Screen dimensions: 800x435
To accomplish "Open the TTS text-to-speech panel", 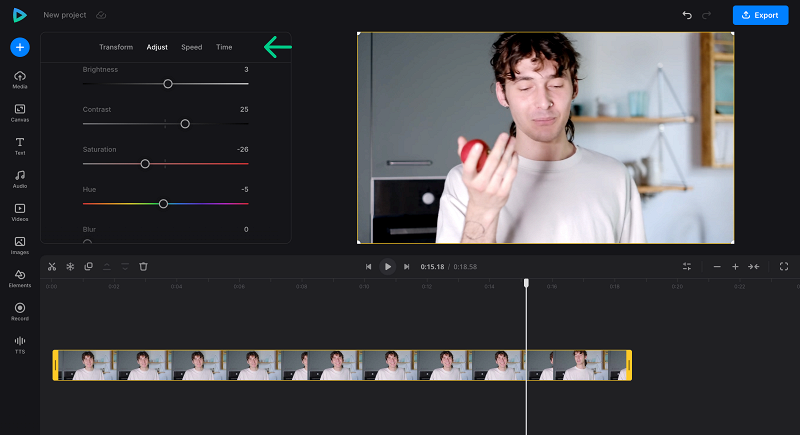I will pos(20,345).
